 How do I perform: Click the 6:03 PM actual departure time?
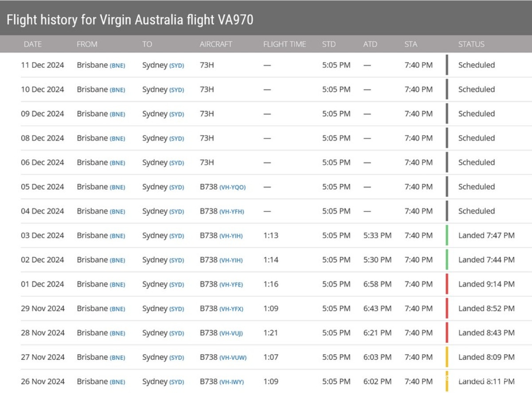(x=377, y=358)
